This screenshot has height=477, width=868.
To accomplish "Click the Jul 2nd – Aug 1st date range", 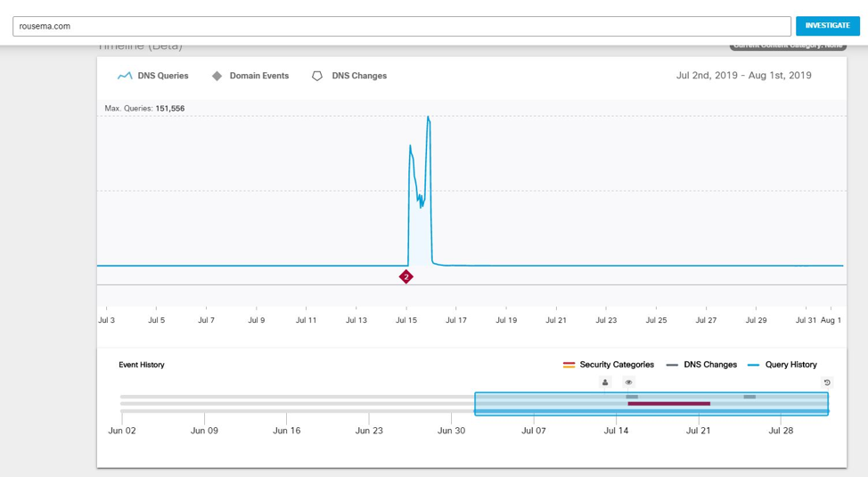I will coord(743,76).
